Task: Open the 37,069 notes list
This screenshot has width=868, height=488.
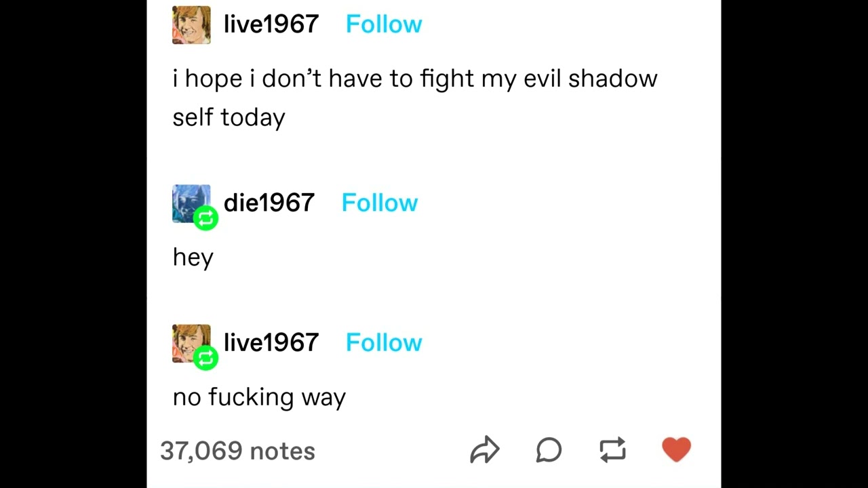Action: click(237, 451)
